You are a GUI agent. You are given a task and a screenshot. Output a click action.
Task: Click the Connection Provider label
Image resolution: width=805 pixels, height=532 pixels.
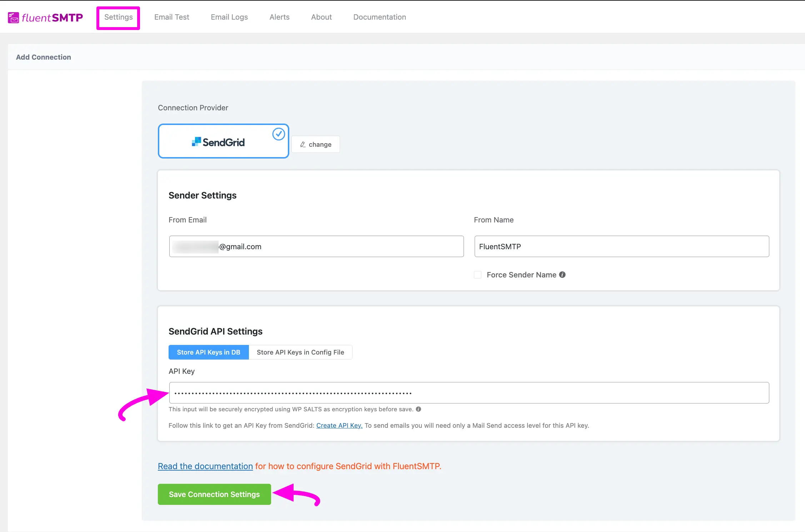(193, 108)
